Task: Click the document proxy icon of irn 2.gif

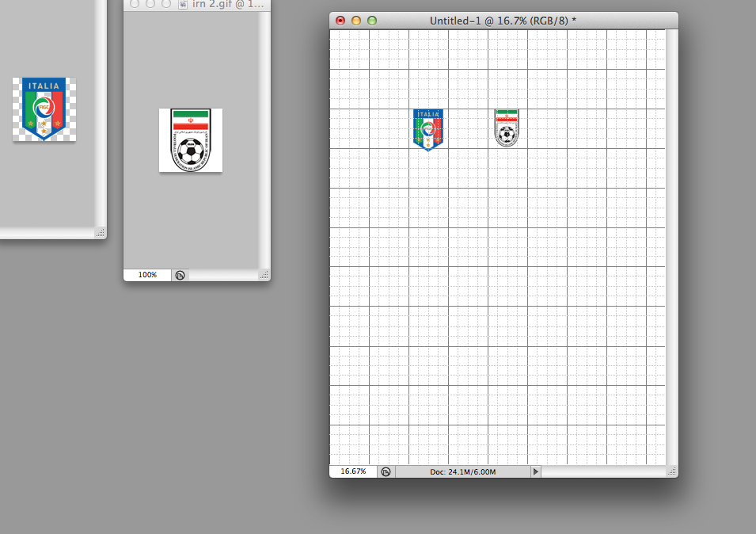Action: tap(183, 4)
